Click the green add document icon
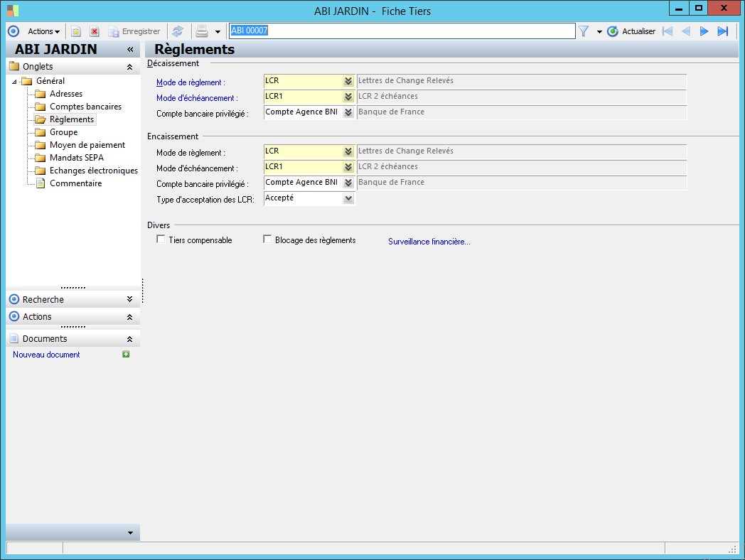The height and width of the screenshot is (560, 745). click(x=126, y=355)
